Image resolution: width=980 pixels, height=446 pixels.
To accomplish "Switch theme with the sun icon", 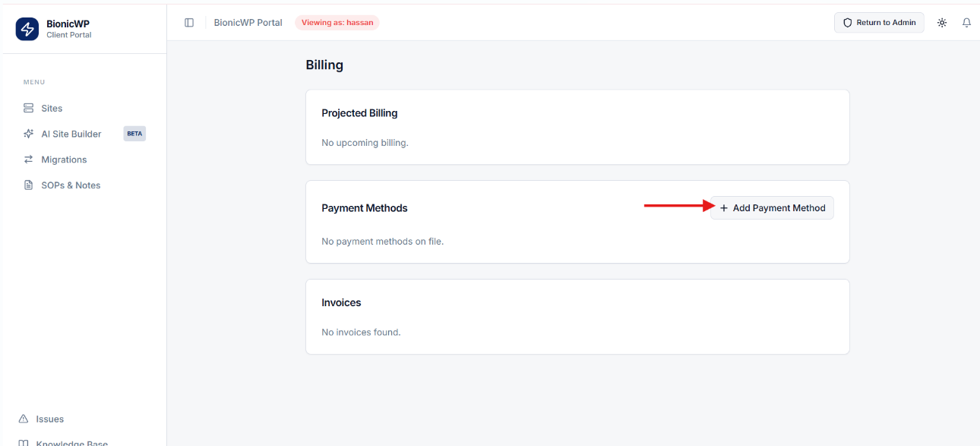I will 942,23.
